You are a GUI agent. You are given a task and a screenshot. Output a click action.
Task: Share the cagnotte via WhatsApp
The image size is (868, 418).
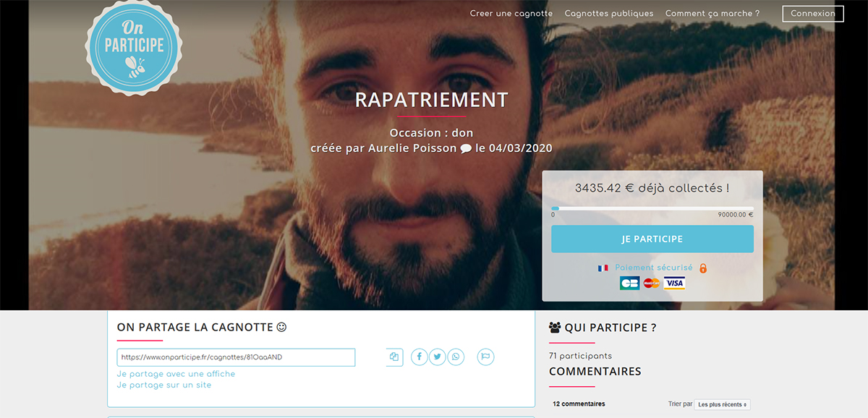click(x=456, y=357)
